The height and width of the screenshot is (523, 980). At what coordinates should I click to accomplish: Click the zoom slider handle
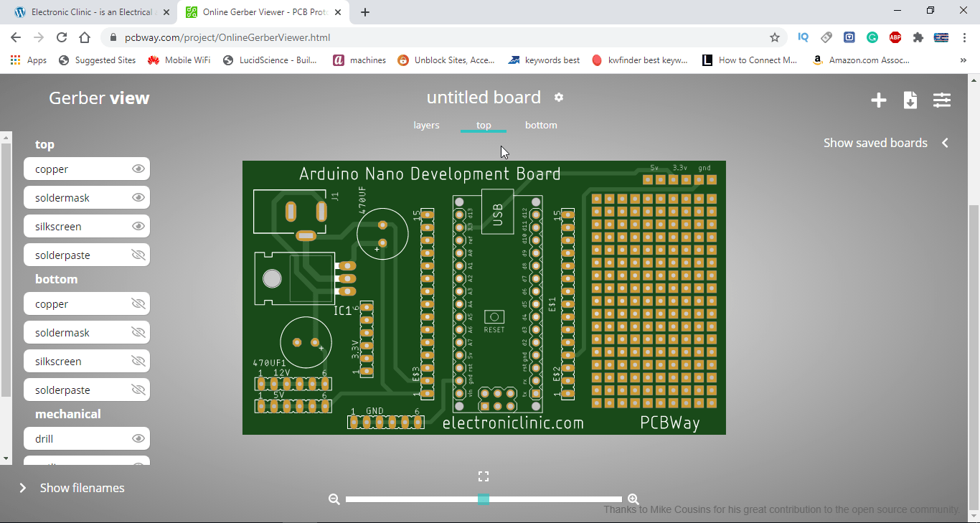click(484, 499)
